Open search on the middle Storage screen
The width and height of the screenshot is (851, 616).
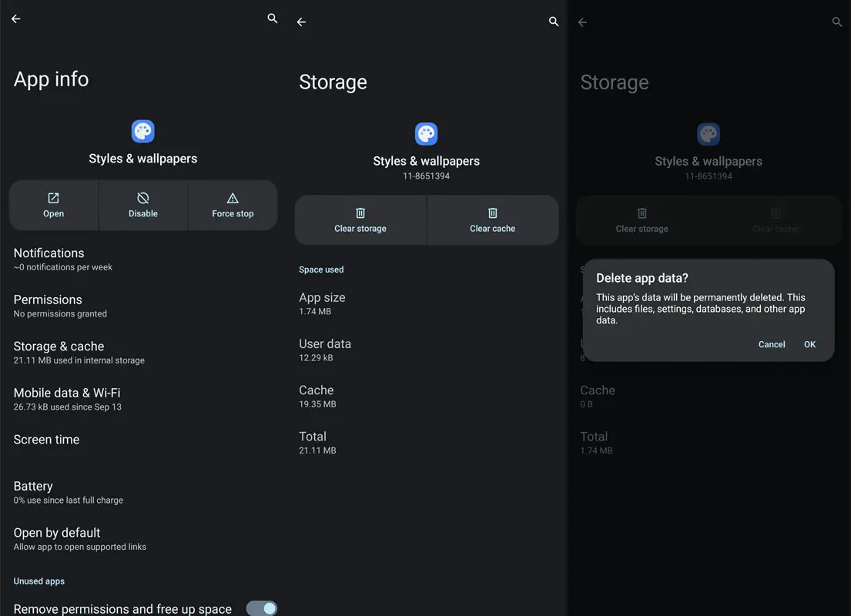pos(554,22)
